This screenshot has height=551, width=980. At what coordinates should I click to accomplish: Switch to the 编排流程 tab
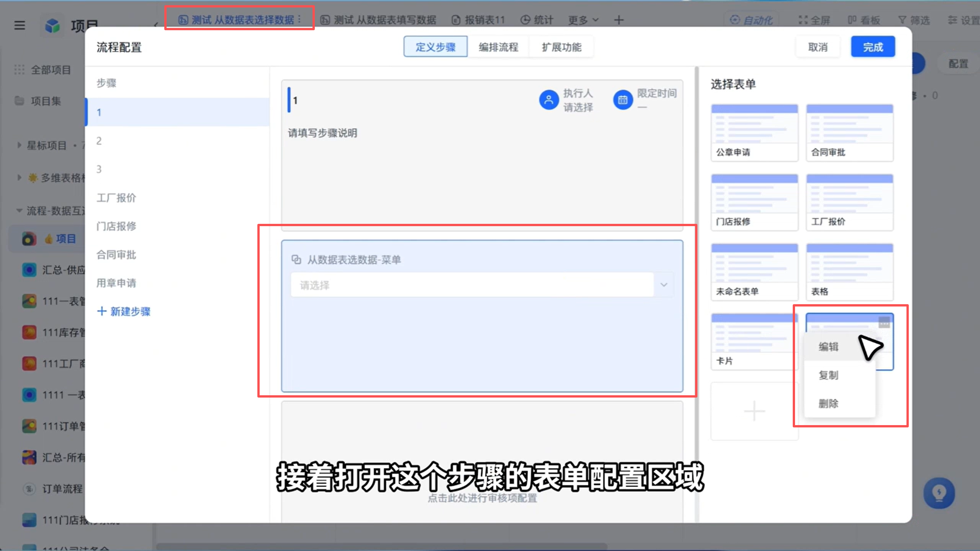pyautogui.click(x=498, y=47)
